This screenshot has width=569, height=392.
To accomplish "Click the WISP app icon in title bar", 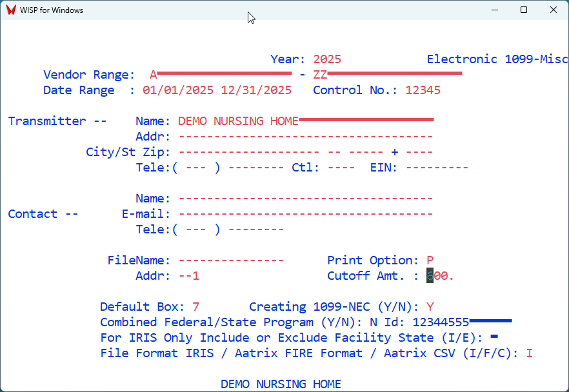I will pos(10,10).
